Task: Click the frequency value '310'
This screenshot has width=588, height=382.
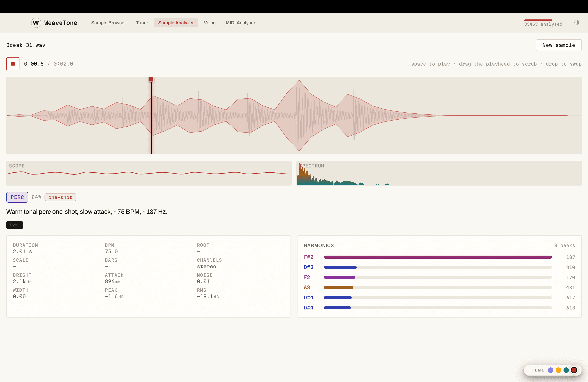Action: point(570,267)
